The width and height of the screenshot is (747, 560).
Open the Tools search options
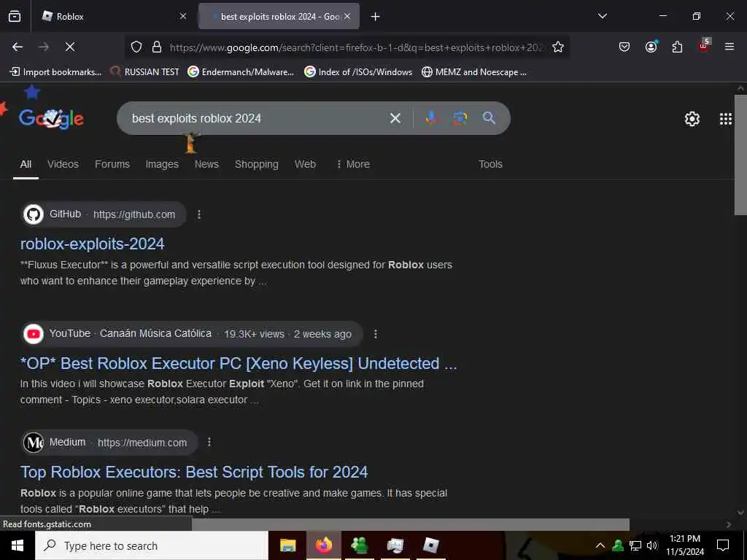coord(490,164)
